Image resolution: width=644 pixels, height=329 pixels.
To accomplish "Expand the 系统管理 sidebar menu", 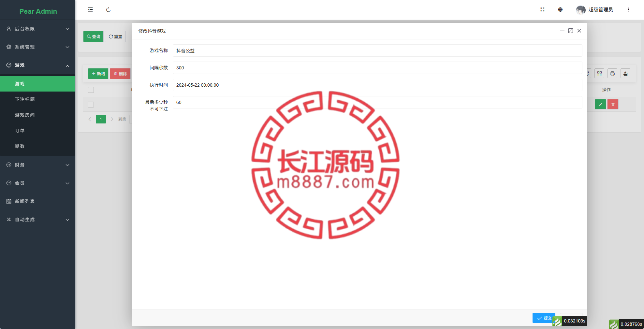I will click(x=37, y=47).
